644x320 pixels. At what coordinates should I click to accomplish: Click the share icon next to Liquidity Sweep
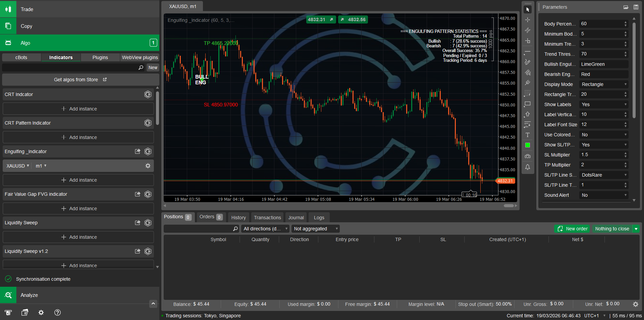pyautogui.click(x=138, y=223)
